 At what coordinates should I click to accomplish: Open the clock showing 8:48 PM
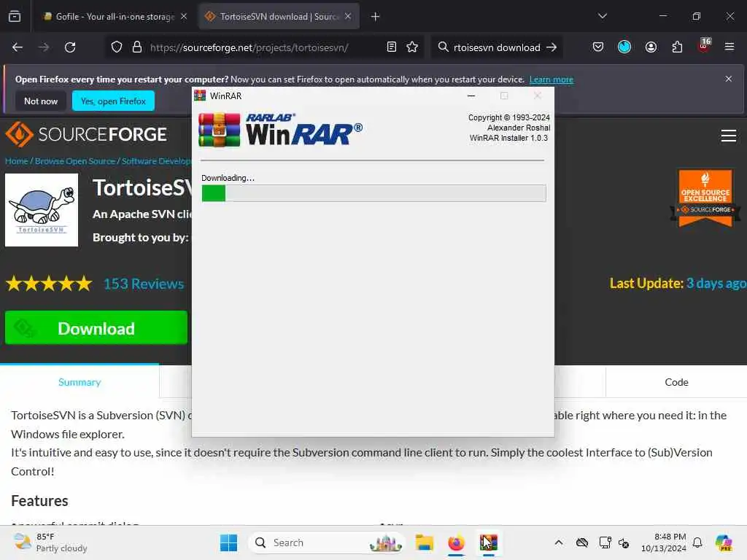pos(663,542)
